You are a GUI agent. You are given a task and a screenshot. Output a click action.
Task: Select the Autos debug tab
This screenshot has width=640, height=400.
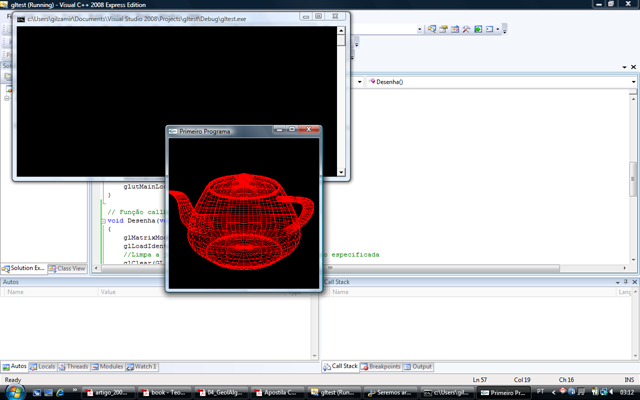pyautogui.click(x=14, y=367)
